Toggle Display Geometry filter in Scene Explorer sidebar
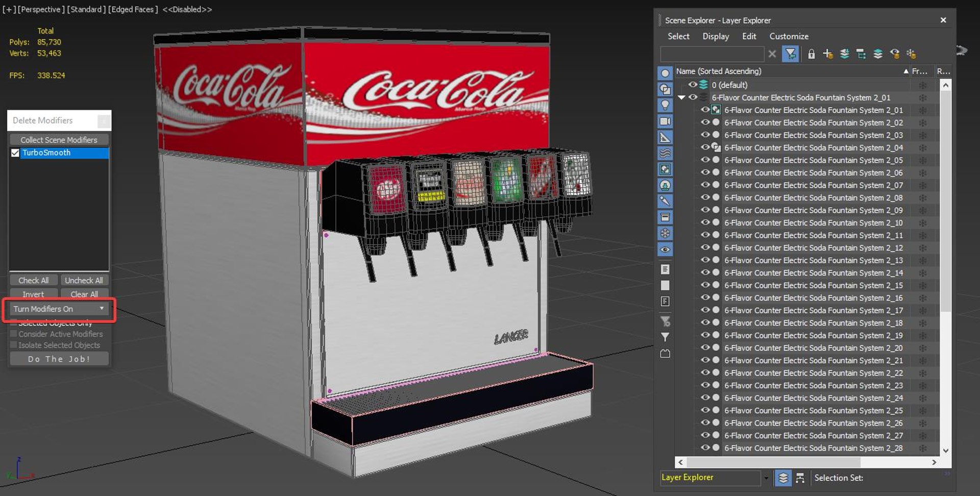Image resolution: width=980 pixels, height=496 pixels. coord(665,73)
